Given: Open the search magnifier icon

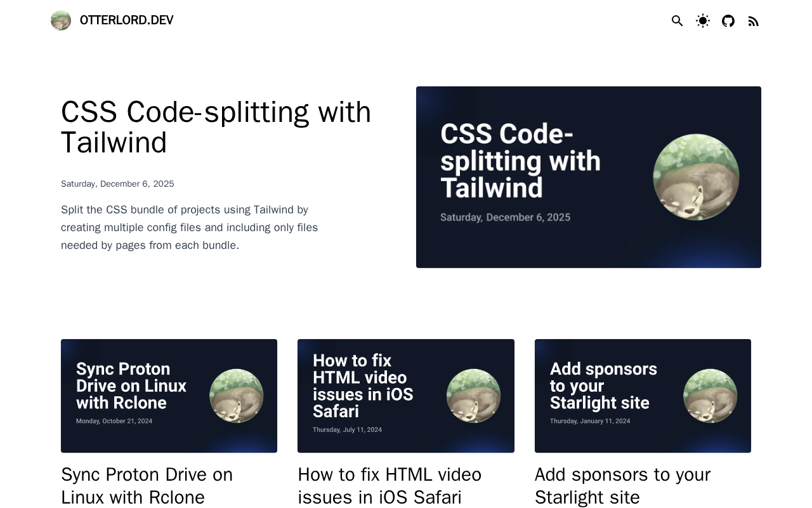Looking at the screenshot, I should [x=677, y=21].
